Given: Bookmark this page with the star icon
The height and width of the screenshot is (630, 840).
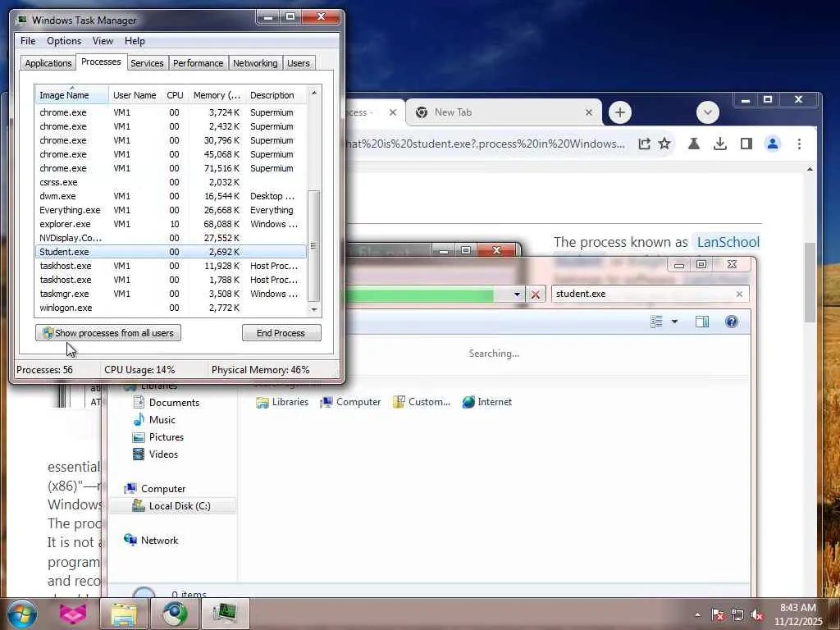Looking at the screenshot, I should coord(664,144).
